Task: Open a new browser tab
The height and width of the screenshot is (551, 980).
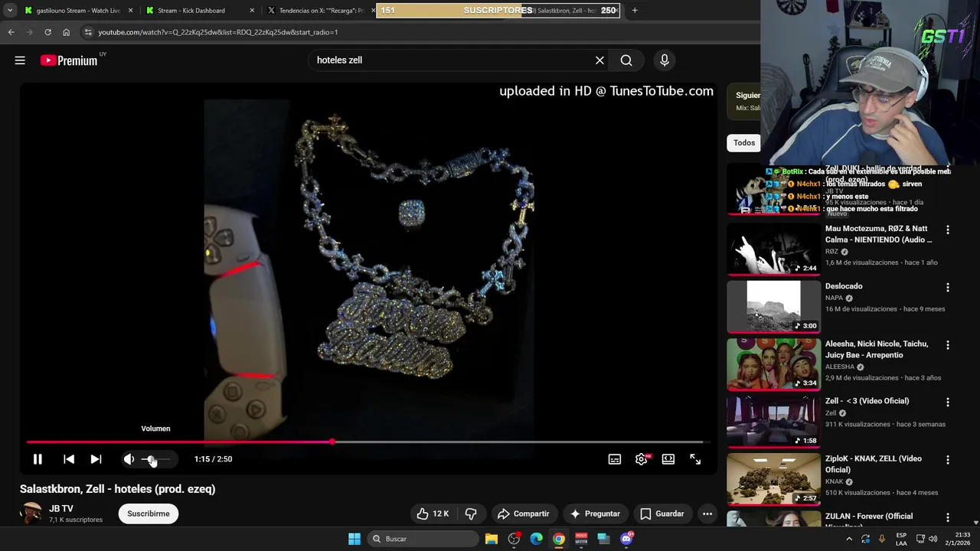Action: 635,11
